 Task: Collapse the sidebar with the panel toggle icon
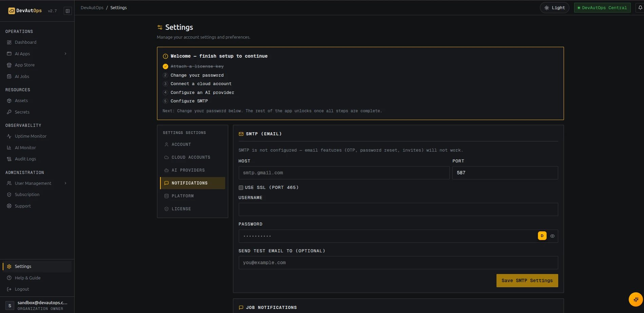68,11
